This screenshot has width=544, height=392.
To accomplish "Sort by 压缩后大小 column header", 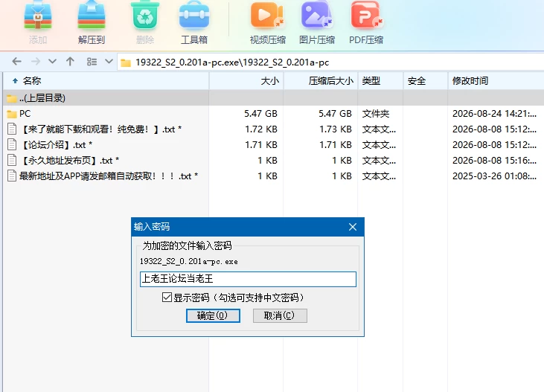I will tap(321, 81).
